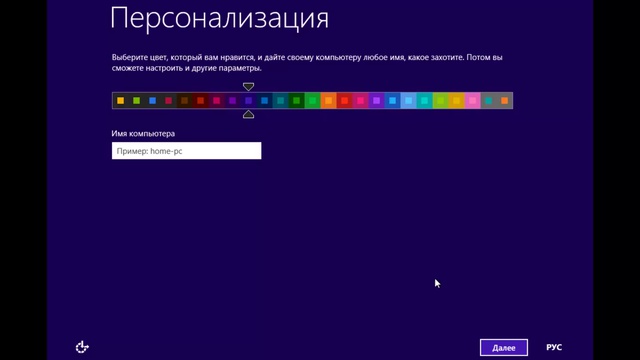640x360 pixels.
Task: Choose dark purple swatch with purple square
Action: pos(232,100)
